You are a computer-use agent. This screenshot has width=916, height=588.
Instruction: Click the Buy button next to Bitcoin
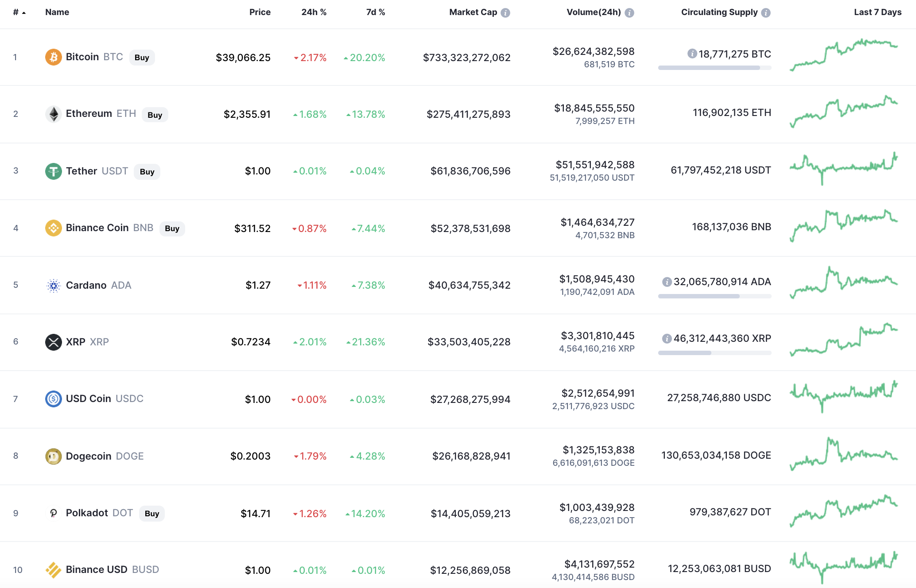tap(142, 58)
